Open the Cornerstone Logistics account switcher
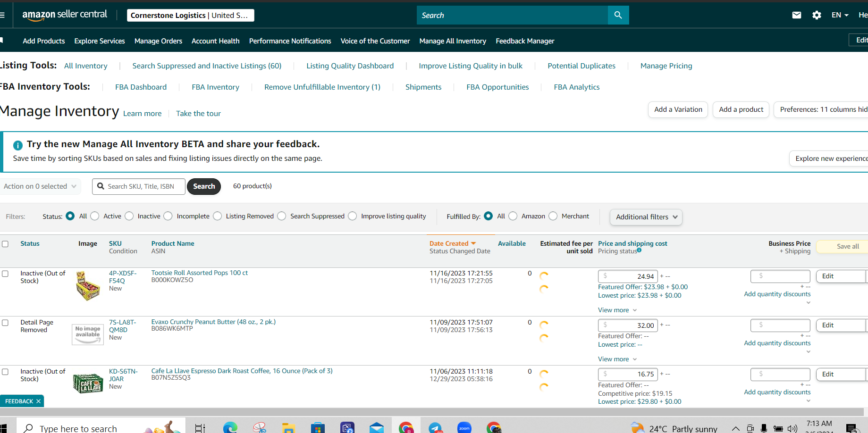 (191, 16)
